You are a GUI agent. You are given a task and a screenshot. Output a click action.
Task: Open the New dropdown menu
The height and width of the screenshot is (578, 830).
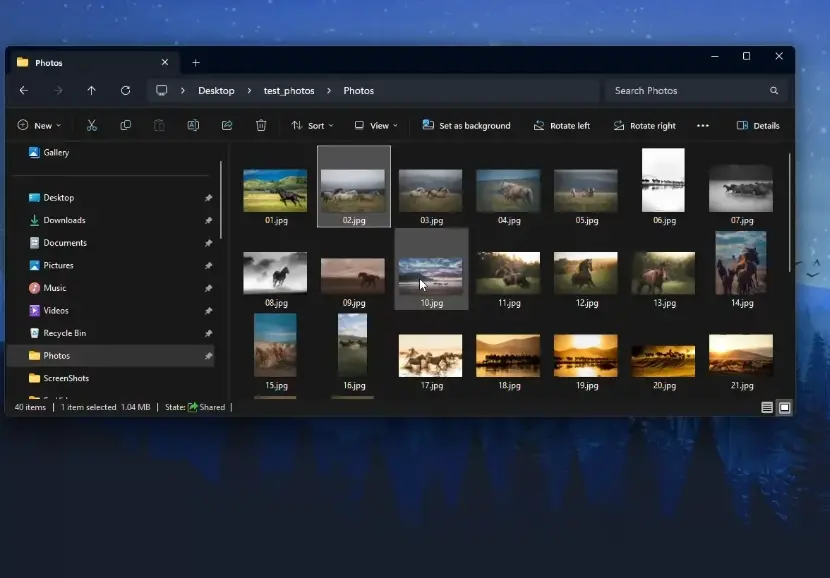point(40,125)
